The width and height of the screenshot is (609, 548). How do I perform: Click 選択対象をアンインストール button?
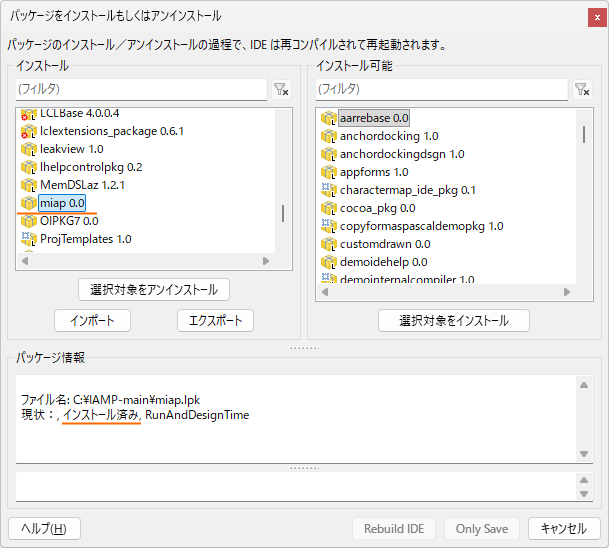tap(154, 290)
